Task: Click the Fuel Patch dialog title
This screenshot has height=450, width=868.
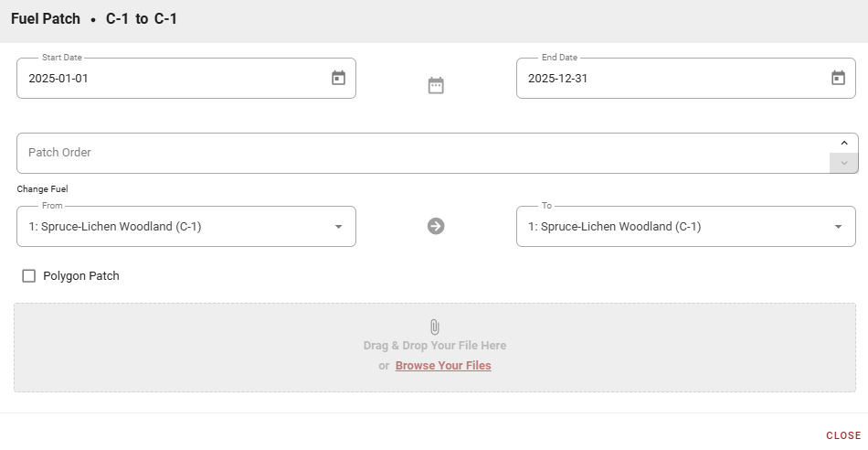Action: [46, 19]
